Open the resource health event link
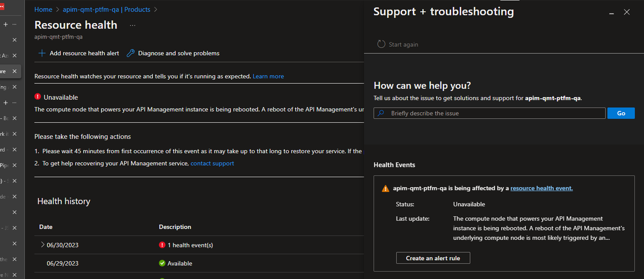Image resolution: width=644 pixels, height=279 pixels. [x=541, y=188]
